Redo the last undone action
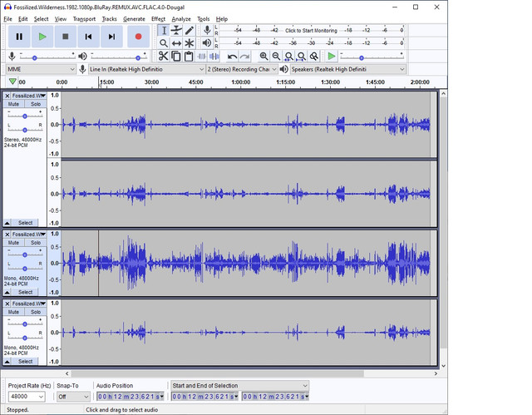Image resolution: width=532 pixels, height=415 pixels. tap(244, 57)
